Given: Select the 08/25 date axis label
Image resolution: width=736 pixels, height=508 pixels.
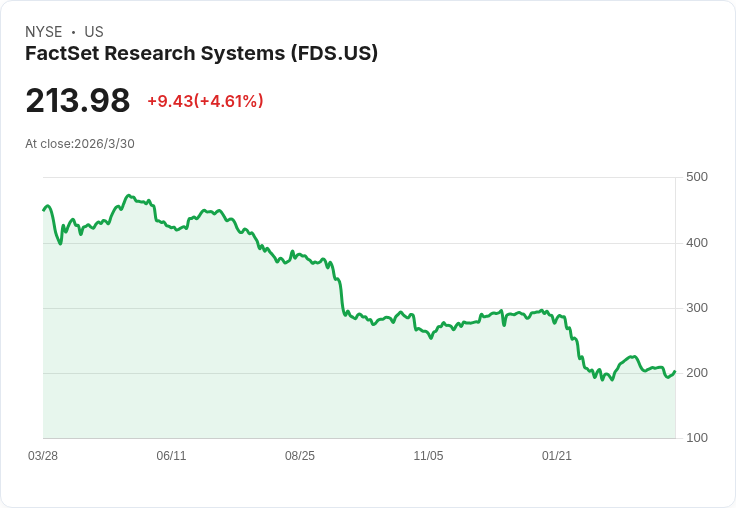Looking at the screenshot, I should 300,456.
